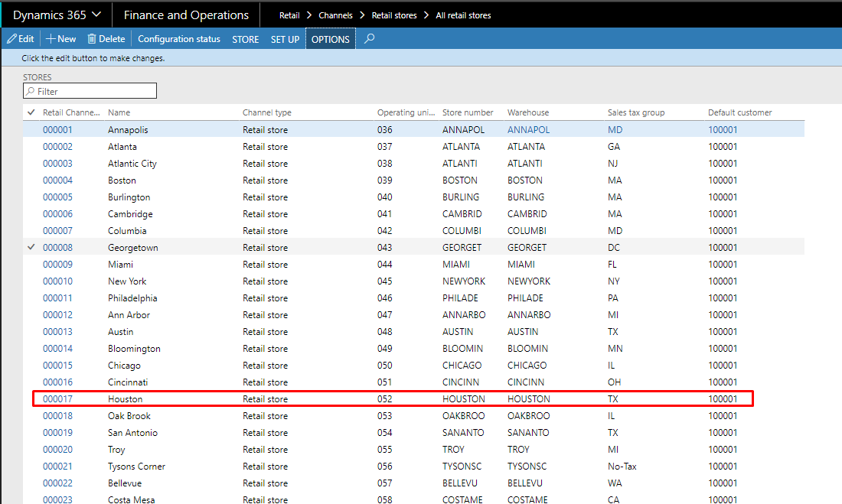Screen dimensions: 842x504
Task: Click the CINCINN store number cell
Action: 461,382
